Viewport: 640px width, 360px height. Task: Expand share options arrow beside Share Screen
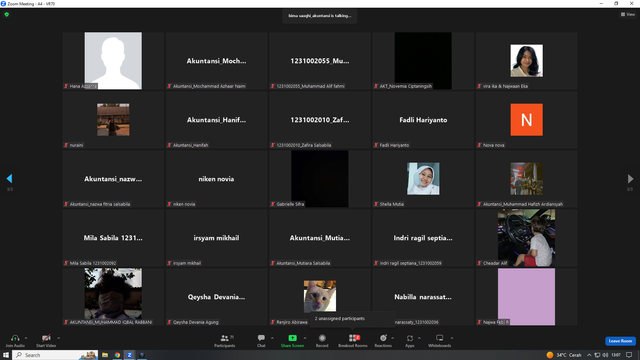(x=304, y=338)
